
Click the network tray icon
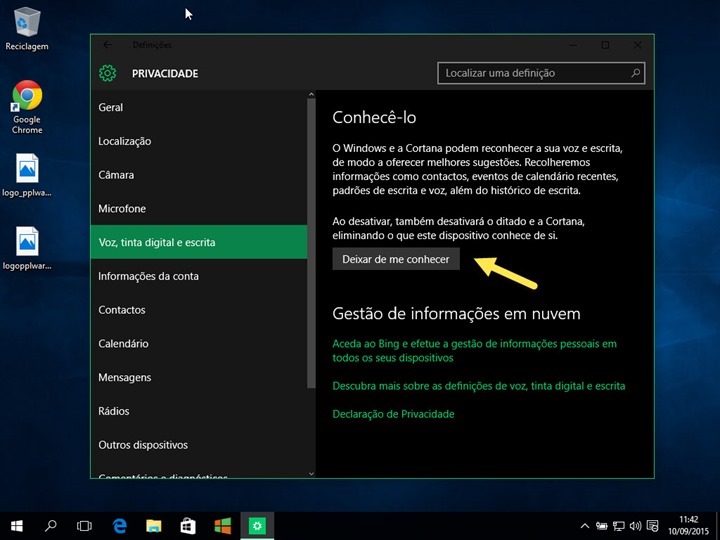(x=619, y=526)
